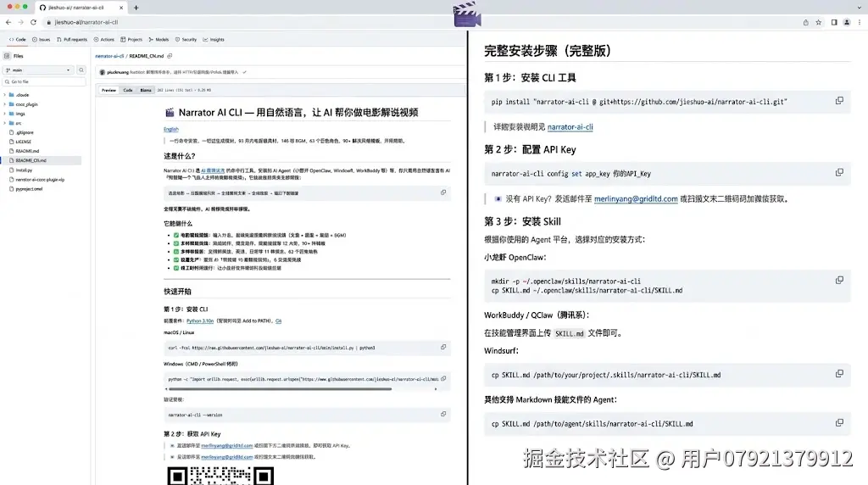Go back in browser history

pyautogui.click(x=8, y=22)
